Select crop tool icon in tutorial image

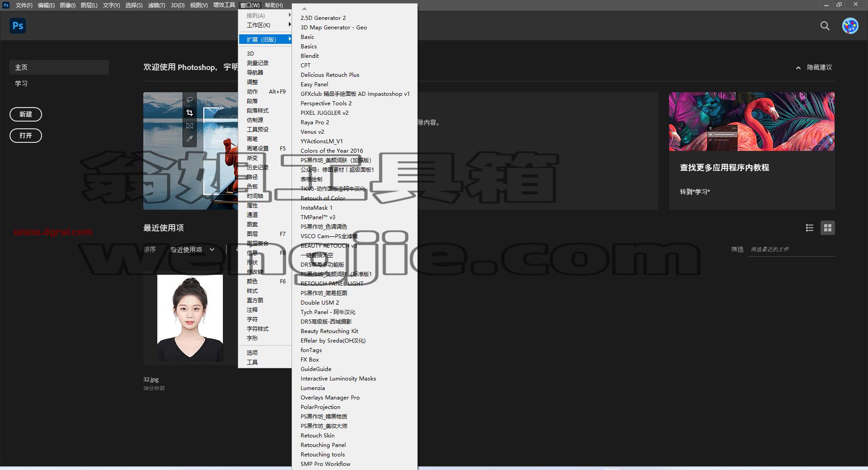coord(190,113)
